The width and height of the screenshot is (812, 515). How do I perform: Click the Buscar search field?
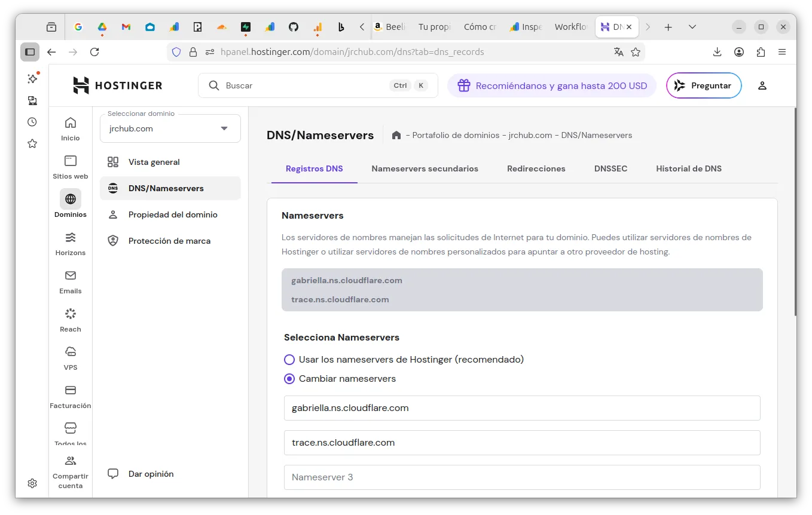318,85
